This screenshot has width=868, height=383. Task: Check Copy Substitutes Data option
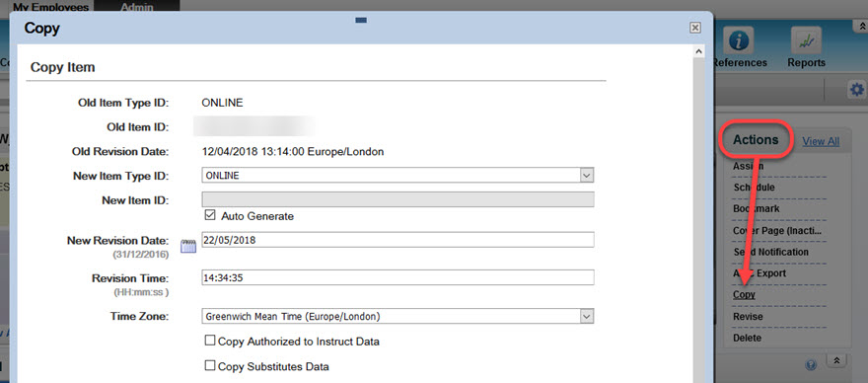click(210, 365)
